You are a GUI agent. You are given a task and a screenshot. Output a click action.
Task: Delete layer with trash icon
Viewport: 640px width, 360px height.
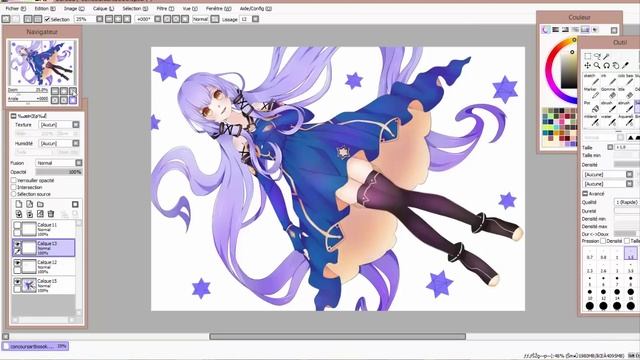(x=51, y=213)
